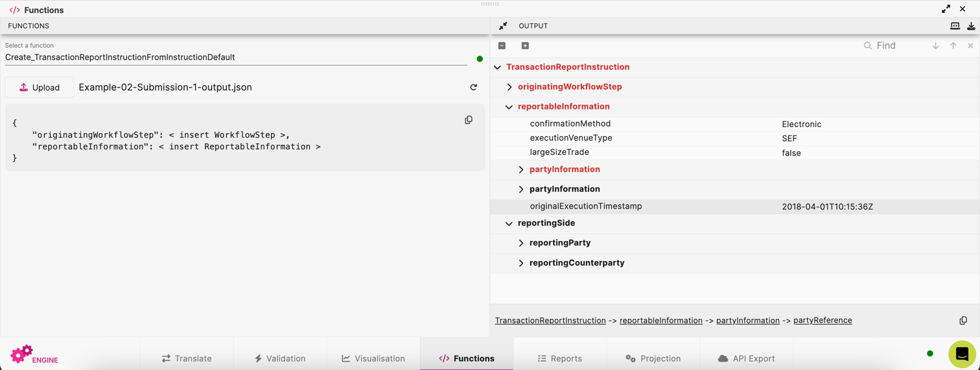Select the originalExecutionTimestamp row
This screenshot has height=370, width=980.
click(735, 206)
